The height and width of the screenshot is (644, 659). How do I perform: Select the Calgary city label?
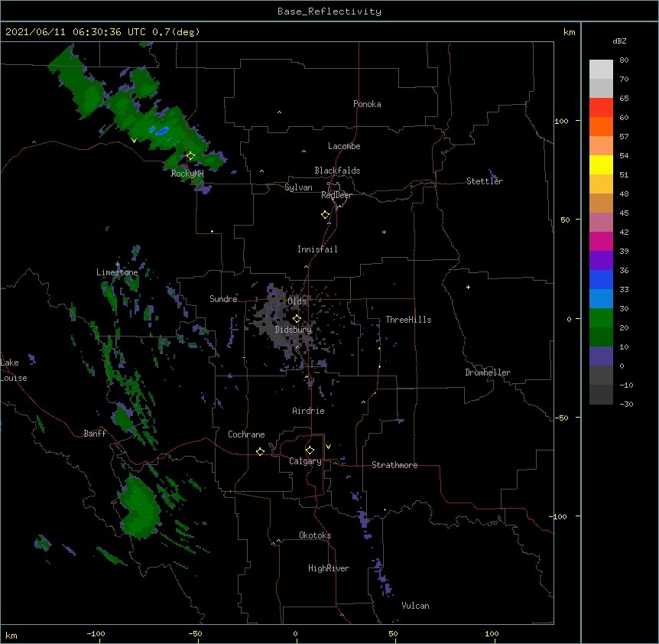305,461
